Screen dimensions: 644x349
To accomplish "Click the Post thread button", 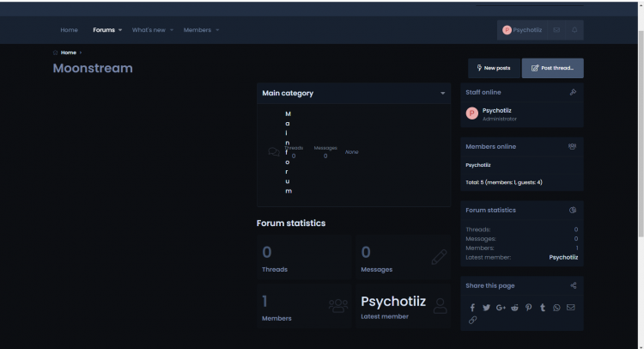I will [552, 68].
